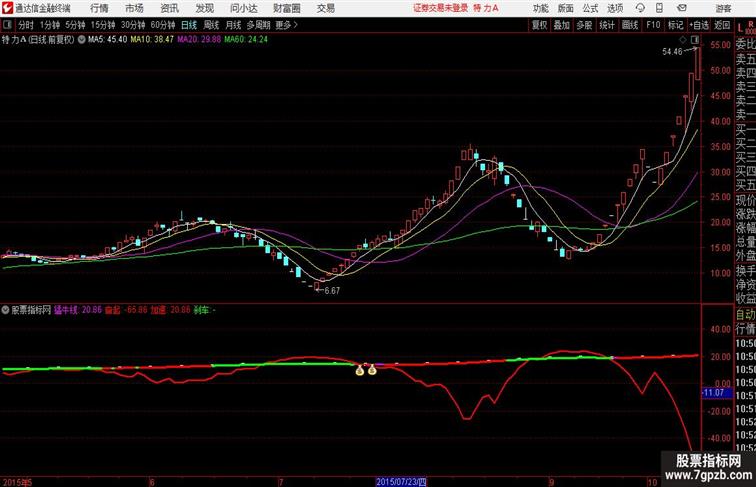Click the 现价 row in right panel

point(745,200)
